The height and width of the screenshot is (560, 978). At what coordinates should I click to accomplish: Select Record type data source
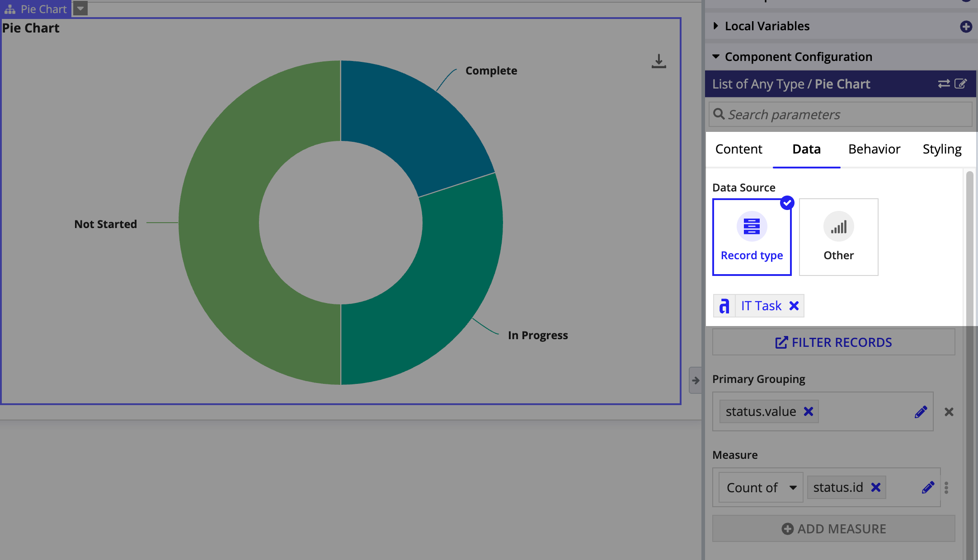[752, 237]
